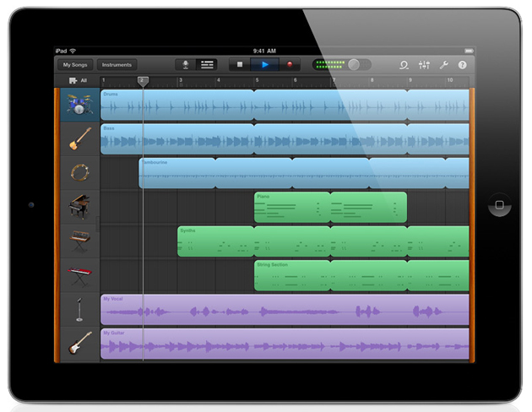Viewport: 532px width, 412px height.
Task: Select the green region labeled Piano
Action: 292,207
